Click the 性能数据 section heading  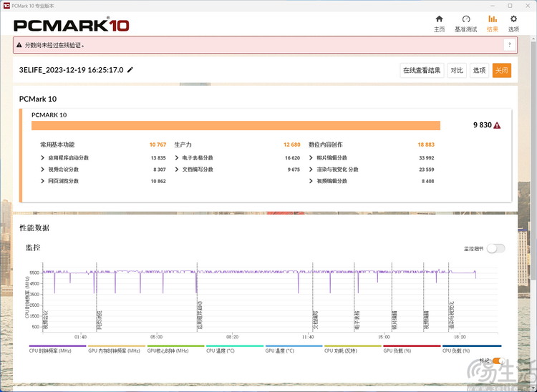pyautogui.click(x=34, y=228)
